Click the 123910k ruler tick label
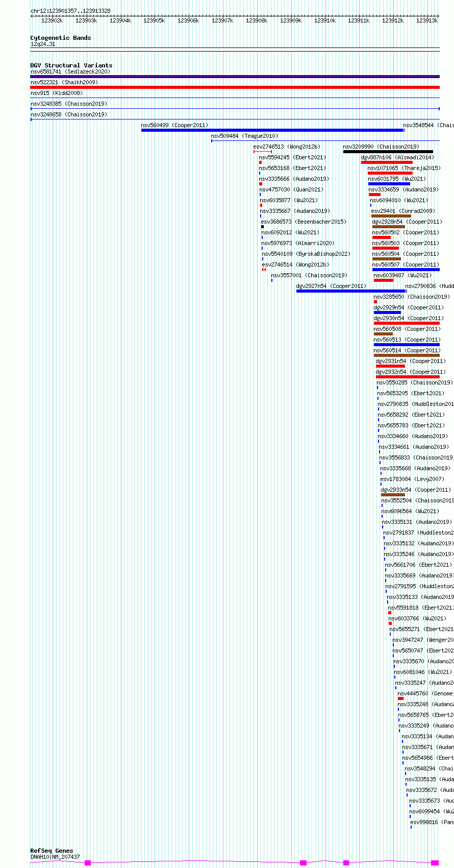Viewport: 454px width, 868px height. click(324, 20)
